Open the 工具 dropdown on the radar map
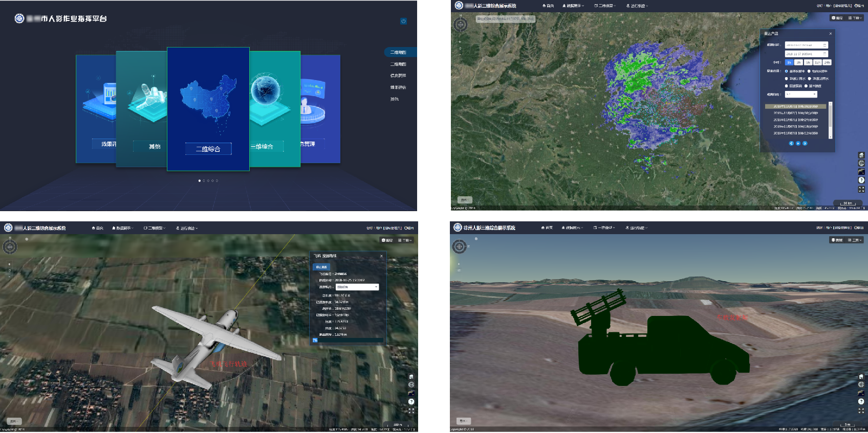 855,18
